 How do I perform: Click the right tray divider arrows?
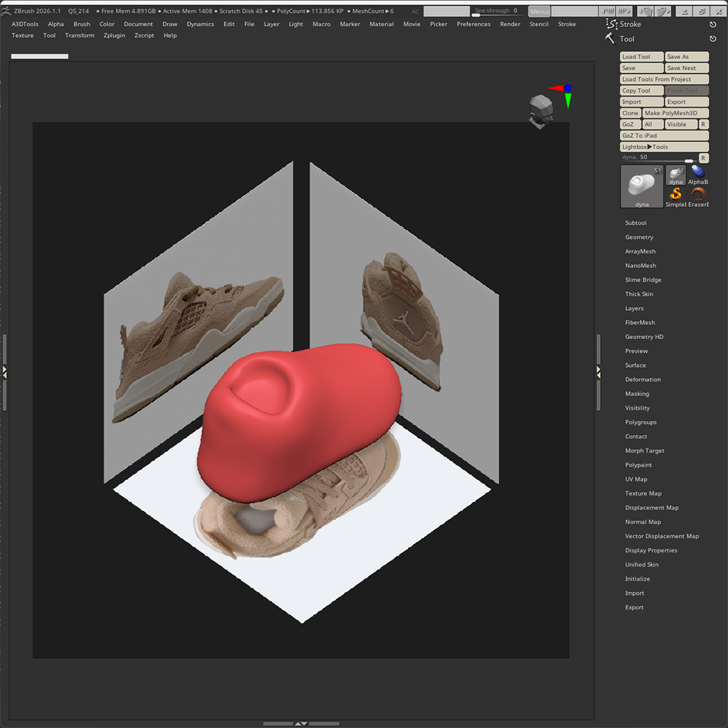[599, 372]
